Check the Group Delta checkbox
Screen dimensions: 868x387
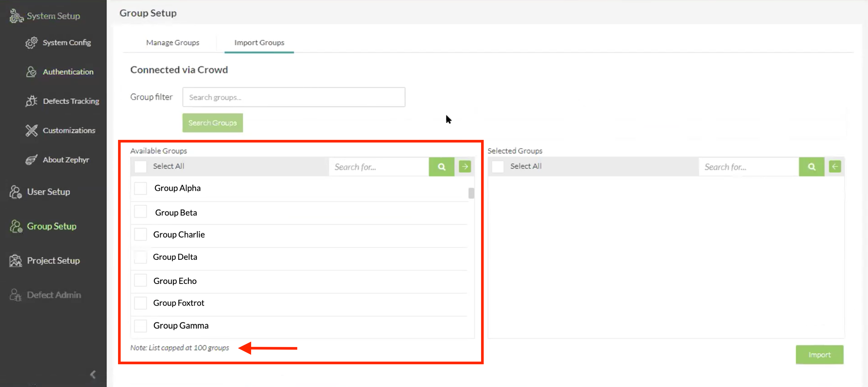[141, 257]
